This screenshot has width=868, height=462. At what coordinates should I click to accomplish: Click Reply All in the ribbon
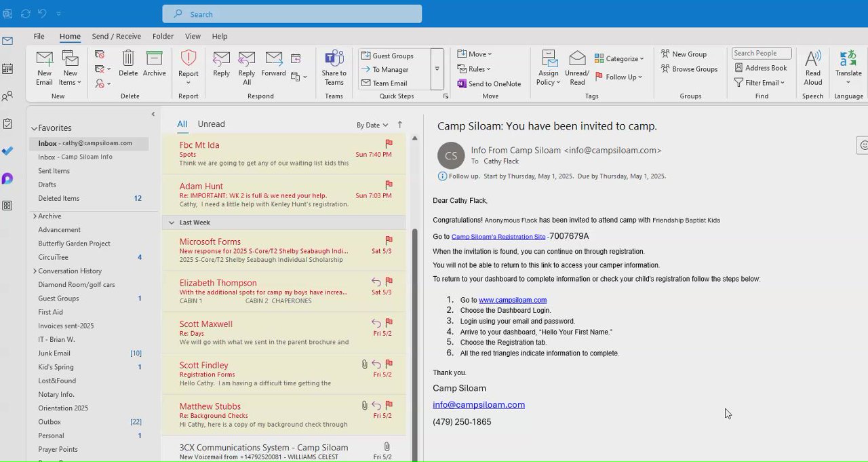[247, 68]
